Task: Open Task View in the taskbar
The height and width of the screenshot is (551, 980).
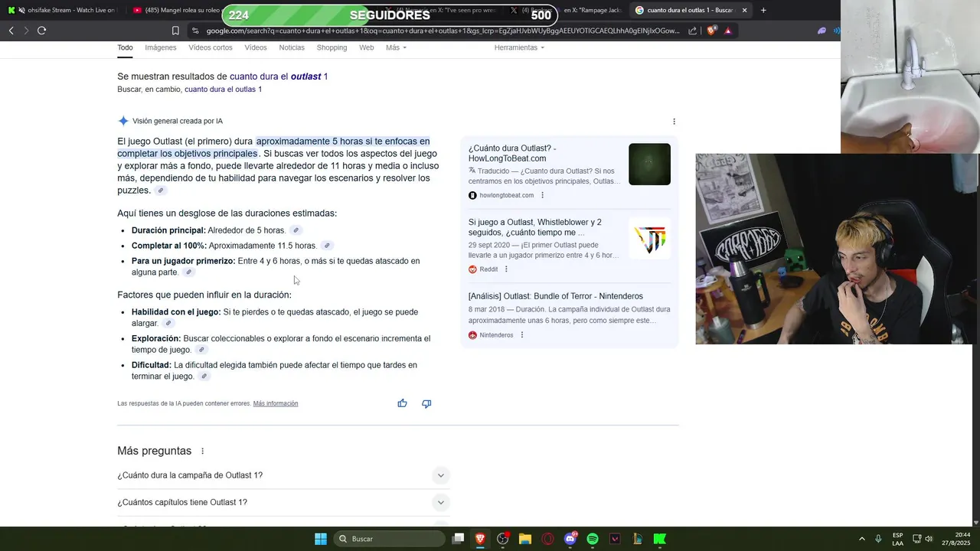Action: pyautogui.click(x=458, y=539)
